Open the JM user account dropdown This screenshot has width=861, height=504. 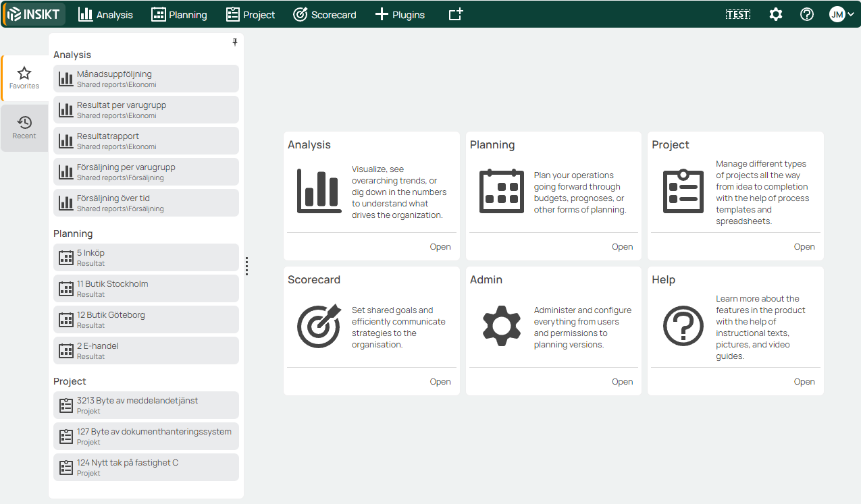point(842,14)
